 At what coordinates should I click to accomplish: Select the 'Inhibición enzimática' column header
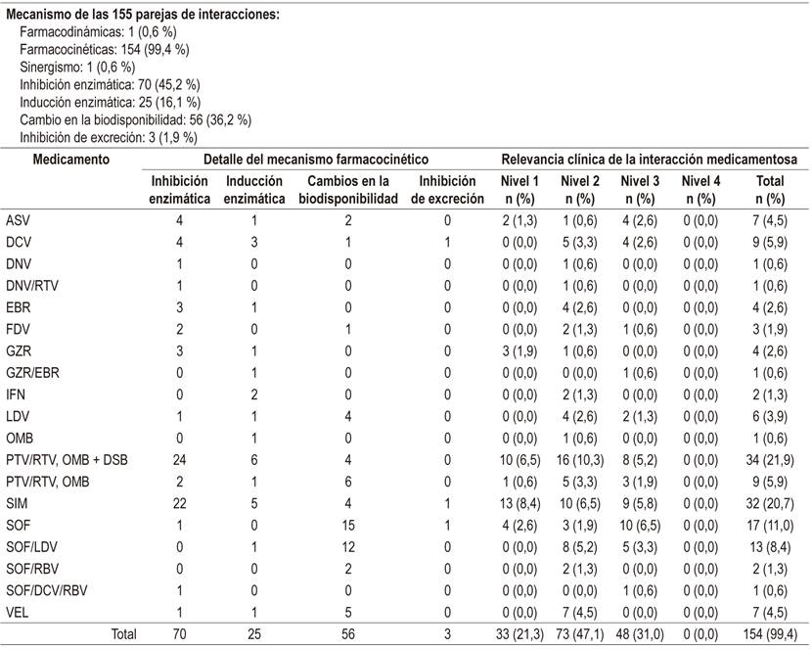179,190
